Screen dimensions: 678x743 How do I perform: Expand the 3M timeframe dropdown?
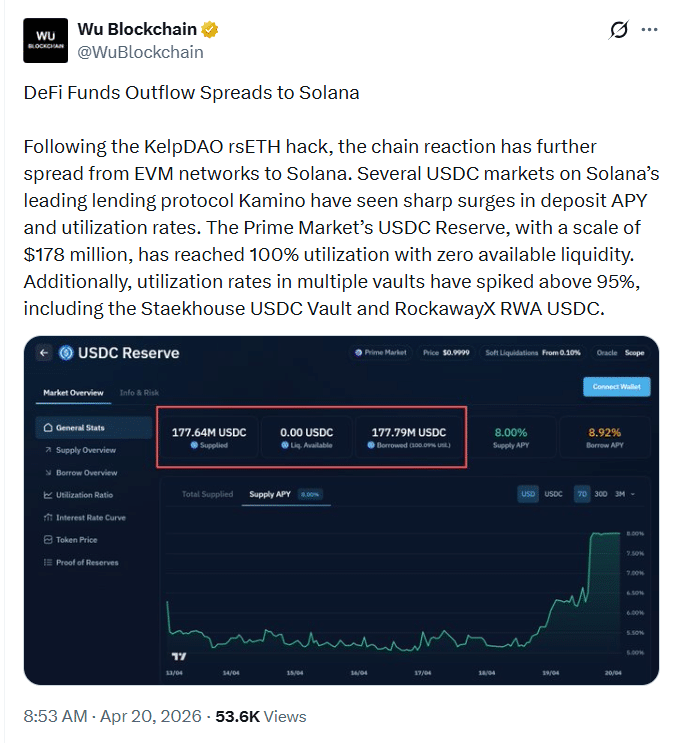coord(624,494)
